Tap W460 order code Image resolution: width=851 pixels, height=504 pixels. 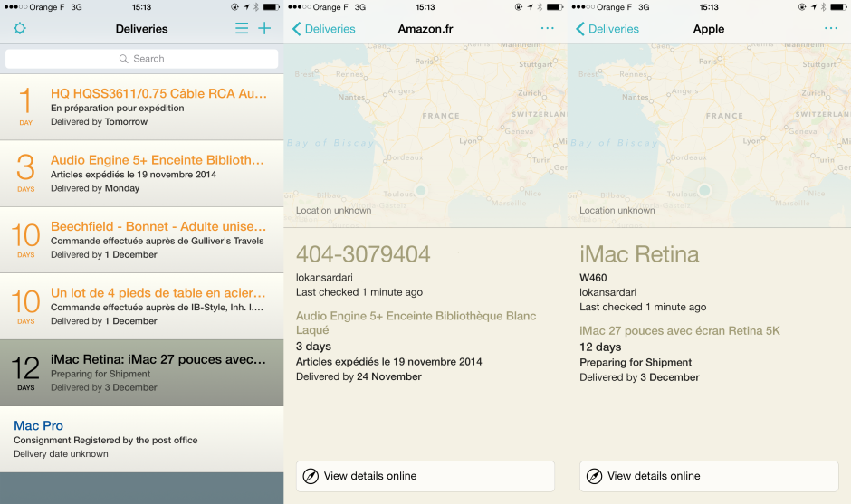tap(593, 278)
